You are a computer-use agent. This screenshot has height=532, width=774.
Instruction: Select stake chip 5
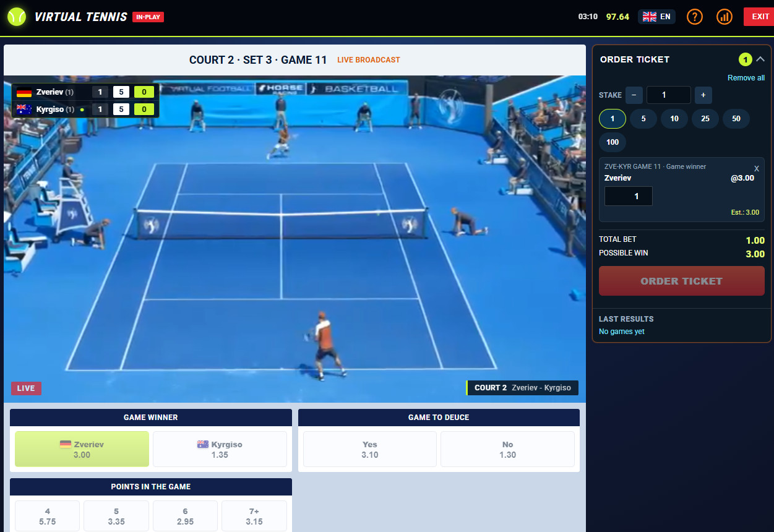[643, 119]
